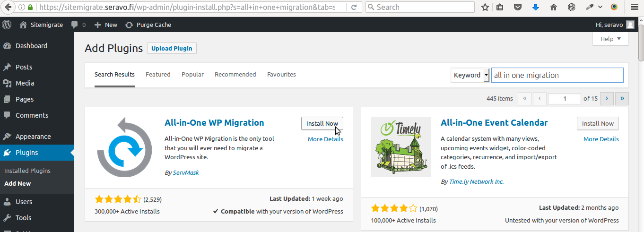The image size is (644, 232).
Task: Click the current page number field
Action: 565,98
